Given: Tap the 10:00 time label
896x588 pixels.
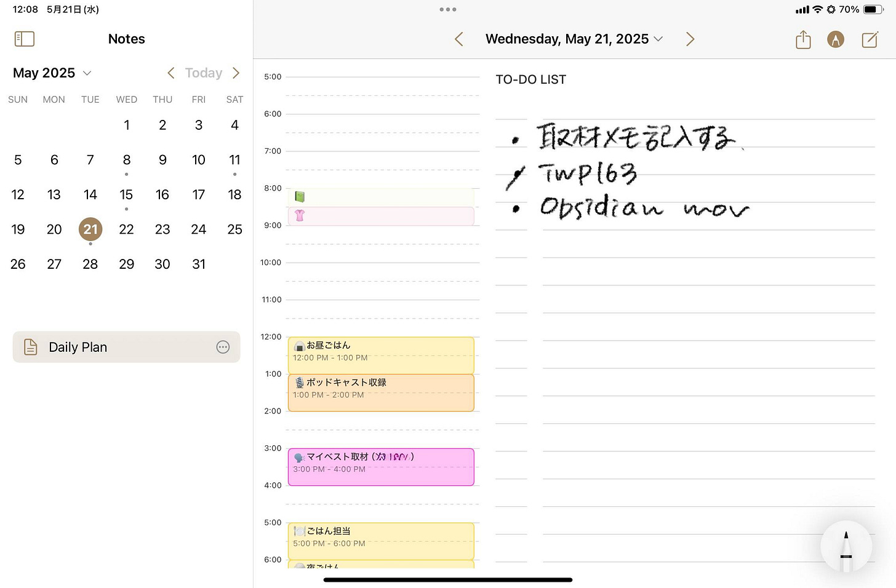Looking at the screenshot, I should tap(271, 263).
